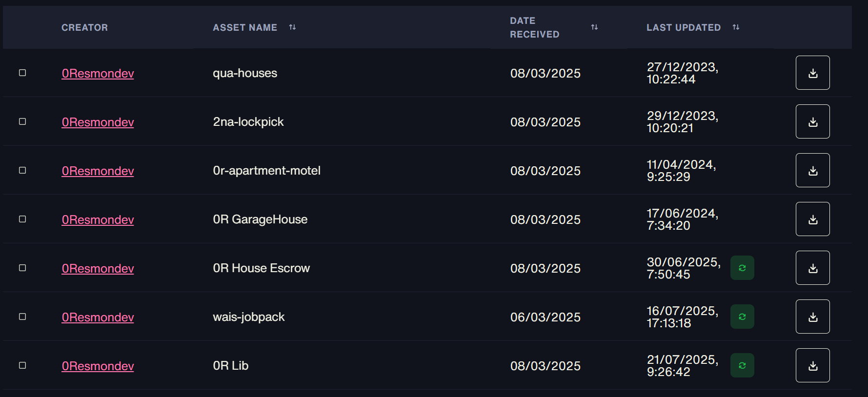
Task: Download the 2na-lockpick asset
Action: click(812, 121)
